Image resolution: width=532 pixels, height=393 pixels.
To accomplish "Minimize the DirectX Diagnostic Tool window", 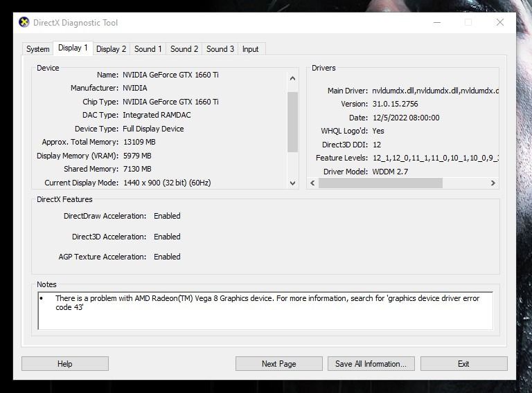I will pyautogui.click(x=436, y=22).
